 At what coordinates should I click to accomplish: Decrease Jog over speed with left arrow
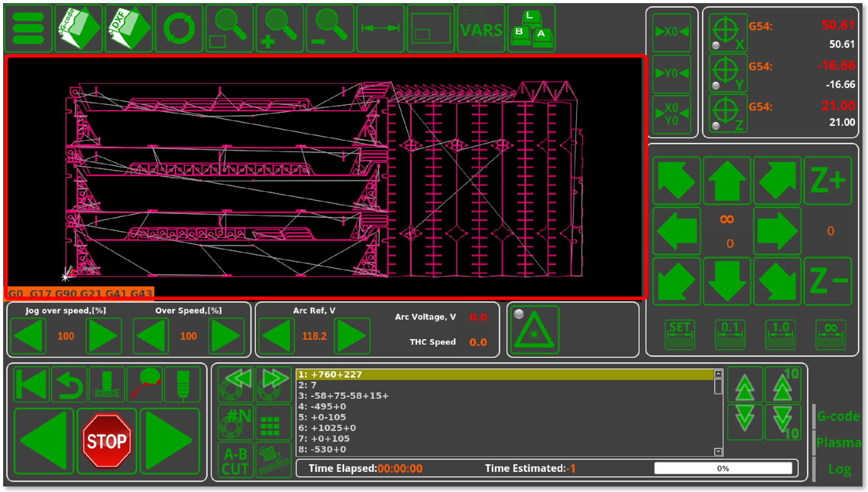(x=28, y=336)
